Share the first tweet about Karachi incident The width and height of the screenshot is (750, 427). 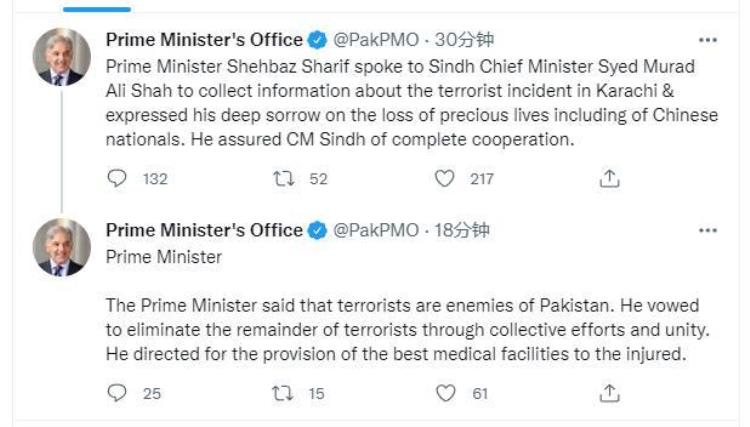point(609,179)
